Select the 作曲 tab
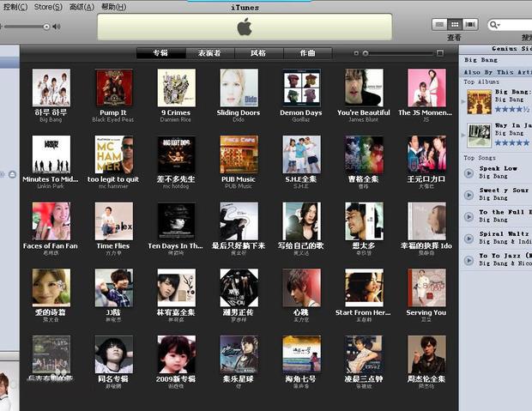532x411 pixels. click(x=306, y=53)
